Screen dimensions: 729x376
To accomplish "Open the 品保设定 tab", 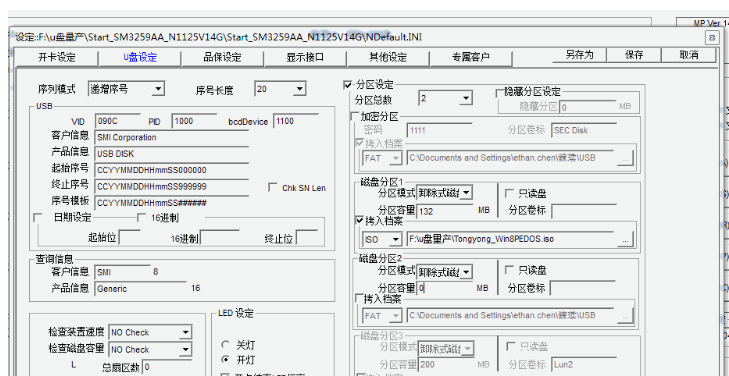I will click(222, 58).
